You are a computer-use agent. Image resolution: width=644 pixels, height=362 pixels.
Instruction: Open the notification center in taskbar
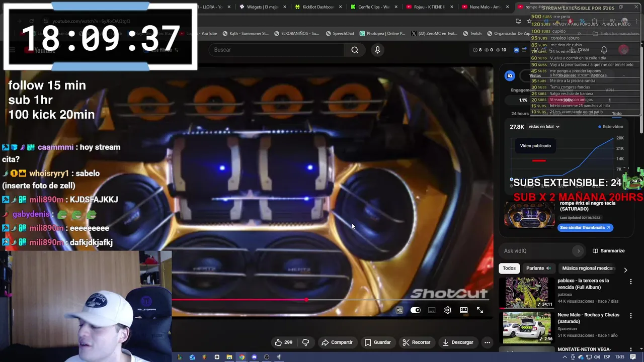633,357
